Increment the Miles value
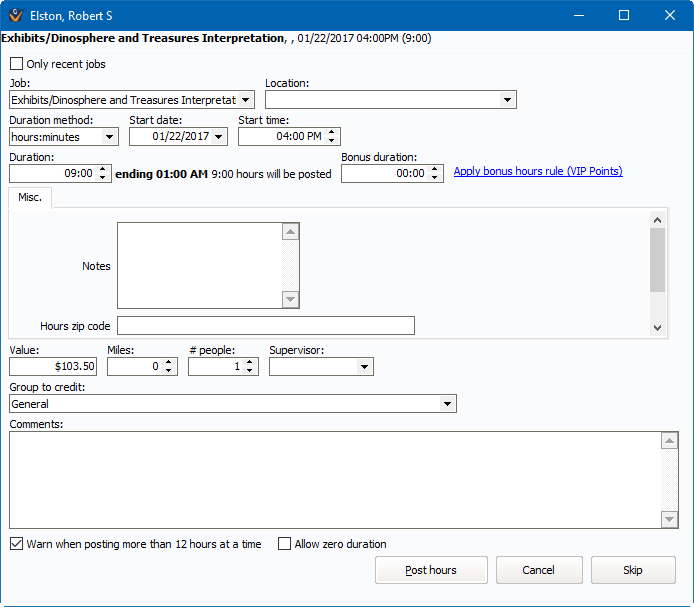Image resolution: width=694 pixels, height=607 pixels. pos(170,363)
